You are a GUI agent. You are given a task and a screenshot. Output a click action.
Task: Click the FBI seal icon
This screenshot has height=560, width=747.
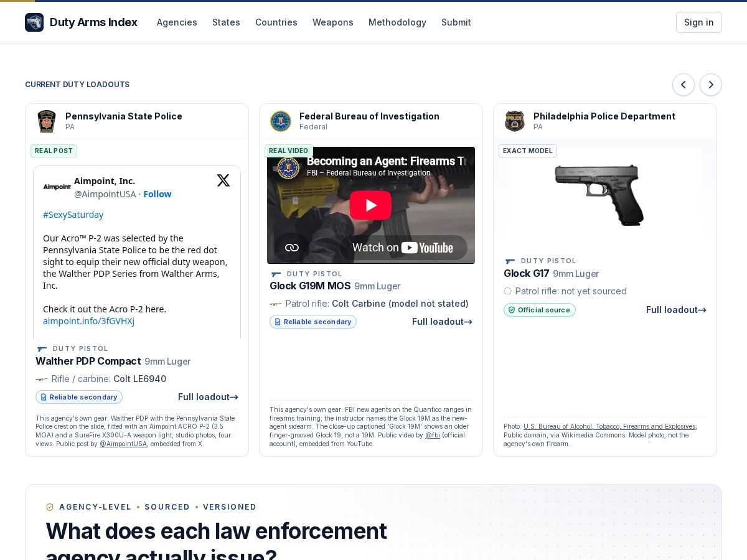[281, 121]
